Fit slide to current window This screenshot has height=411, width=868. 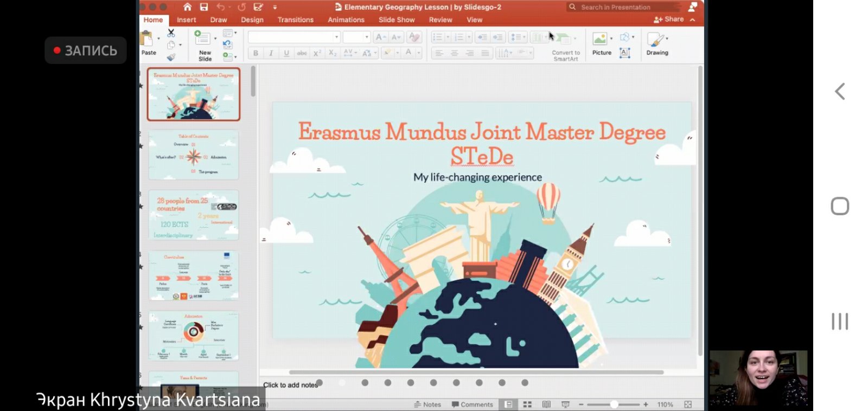click(688, 404)
